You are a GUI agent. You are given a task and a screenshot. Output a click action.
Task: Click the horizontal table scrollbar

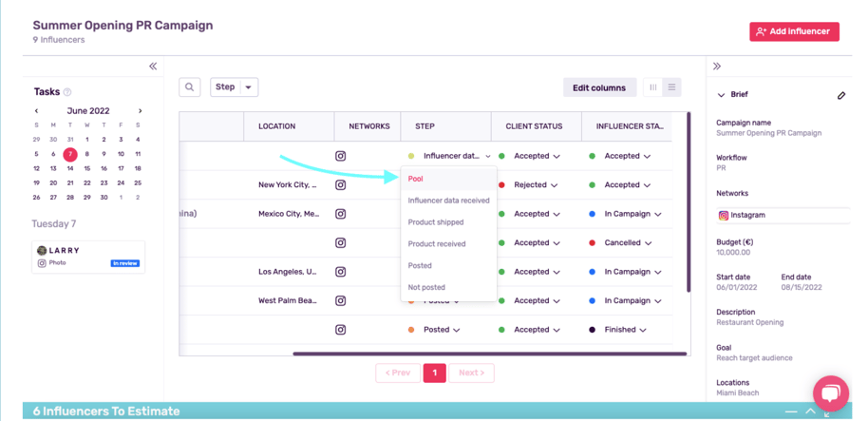click(x=490, y=354)
